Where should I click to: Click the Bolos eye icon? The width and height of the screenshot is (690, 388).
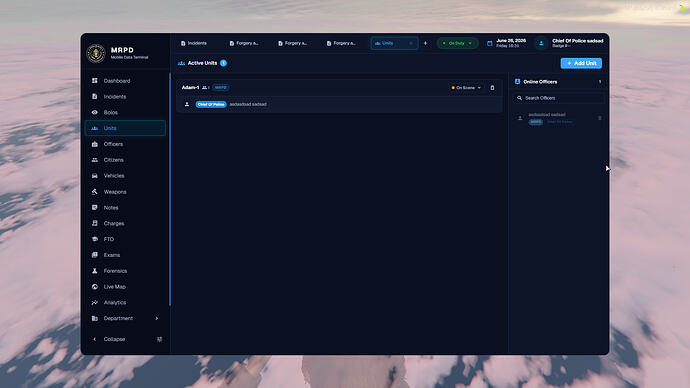95,112
